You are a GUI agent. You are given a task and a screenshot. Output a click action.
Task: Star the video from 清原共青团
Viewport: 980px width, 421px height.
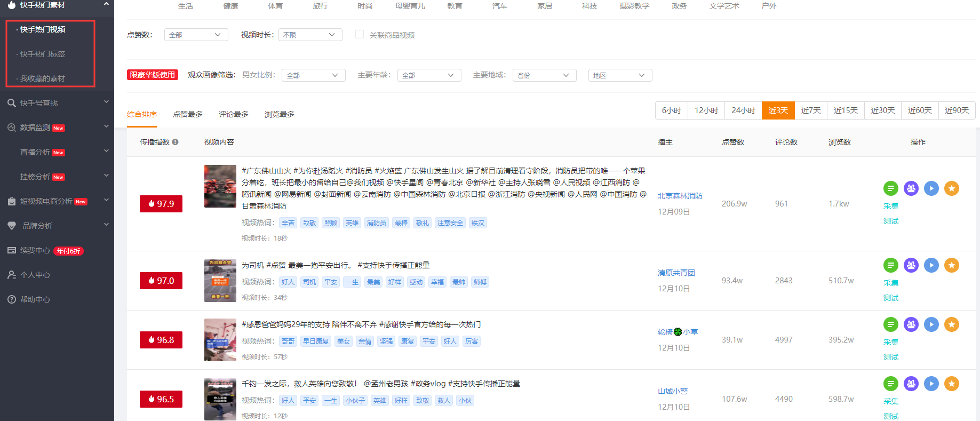click(x=951, y=265)
